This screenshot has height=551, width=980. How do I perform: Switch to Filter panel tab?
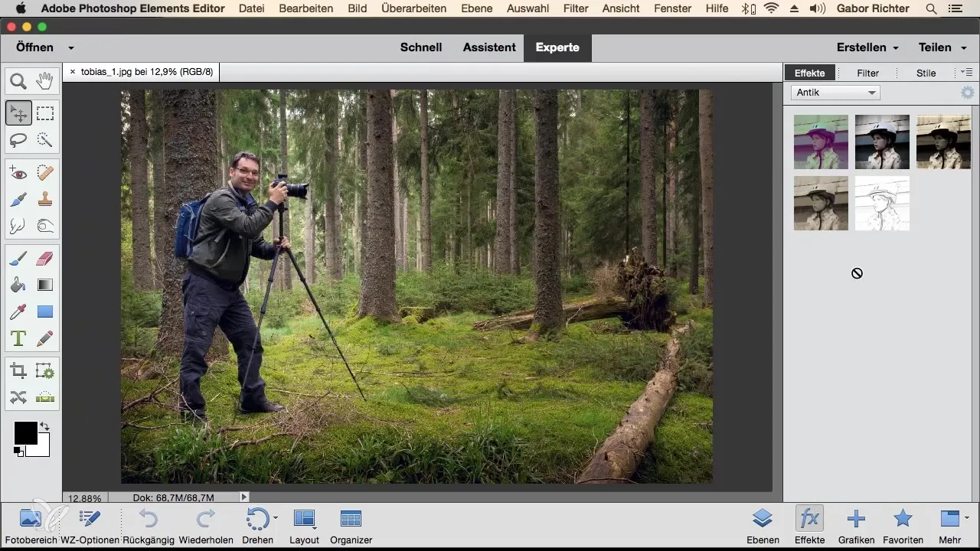coord(867,73)
